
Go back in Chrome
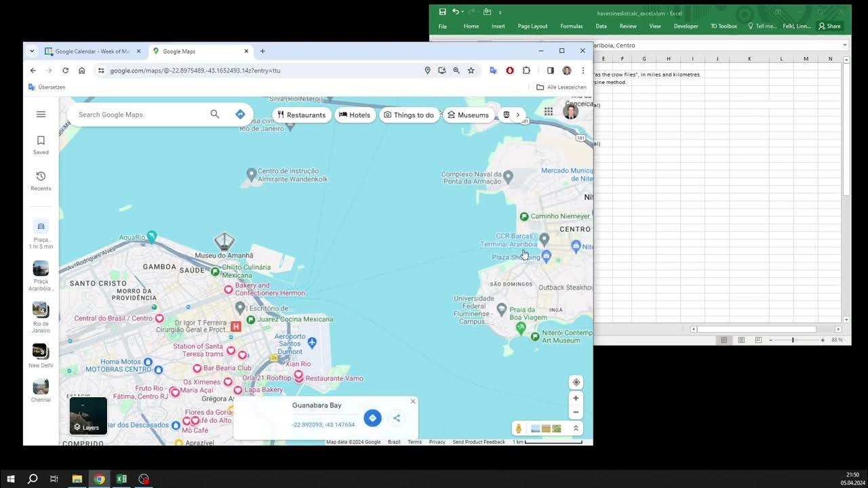click(33, 70)
